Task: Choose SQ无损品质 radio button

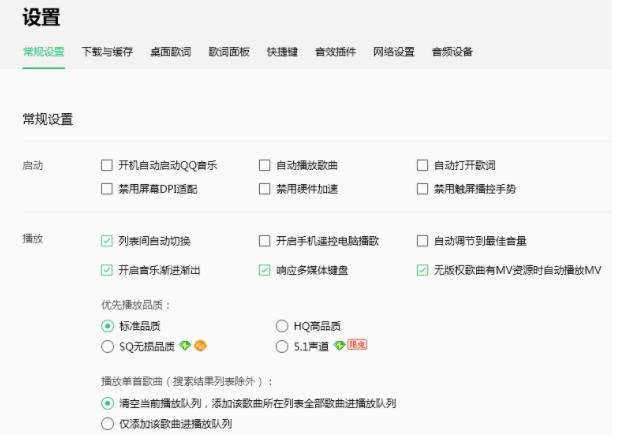Action: coord(107,346)
